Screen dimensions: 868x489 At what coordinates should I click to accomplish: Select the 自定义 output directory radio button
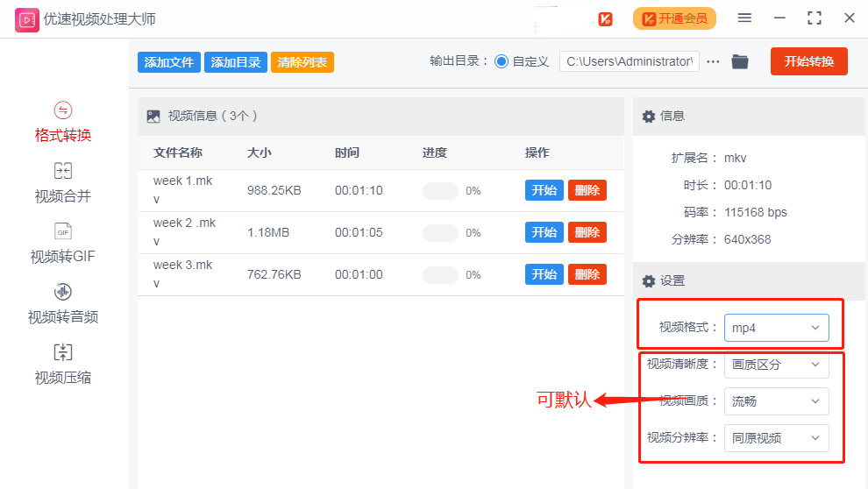(x=502, y=61)
